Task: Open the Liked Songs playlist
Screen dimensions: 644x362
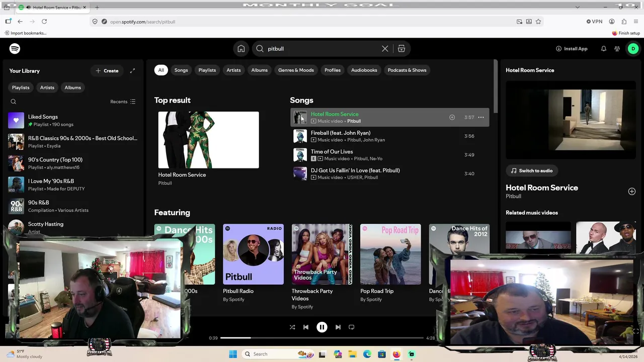Action: 73,120
